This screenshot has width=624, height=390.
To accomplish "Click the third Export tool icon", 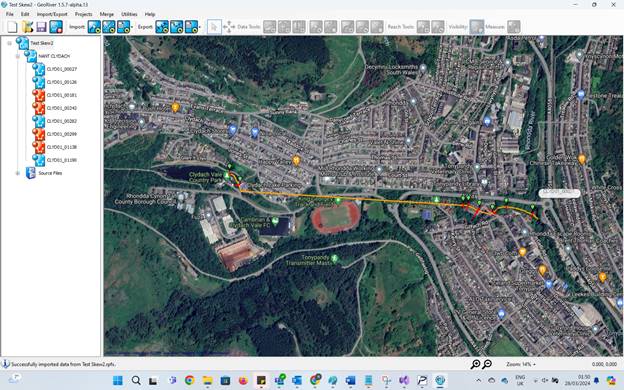I will pyautogui.click(x=191, y=27).
